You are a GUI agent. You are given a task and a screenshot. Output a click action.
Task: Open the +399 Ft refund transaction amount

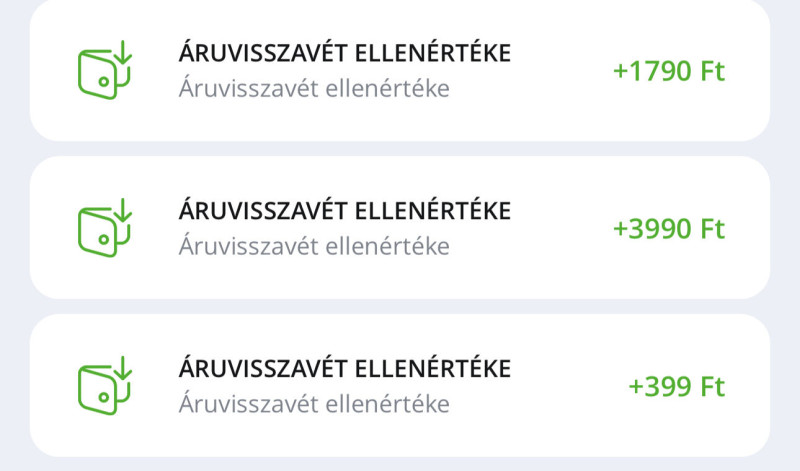click(x=677, y=386)
